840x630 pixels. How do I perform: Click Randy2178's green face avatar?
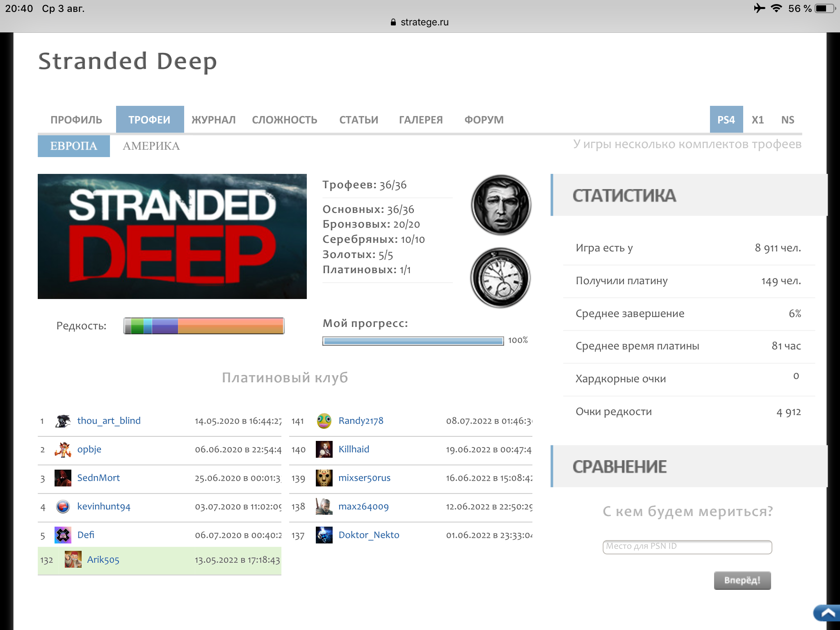pyautogui.click(x=324, y=421)
